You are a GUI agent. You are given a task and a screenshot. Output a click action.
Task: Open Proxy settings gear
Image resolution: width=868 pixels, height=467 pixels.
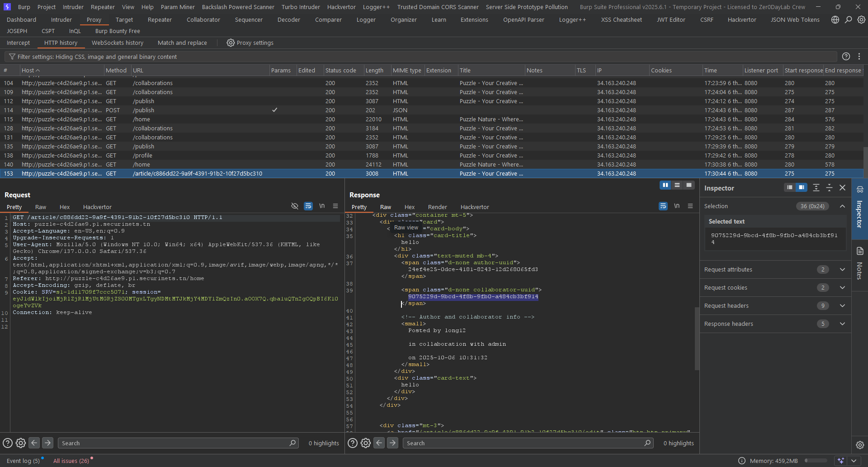coord(231,43)
